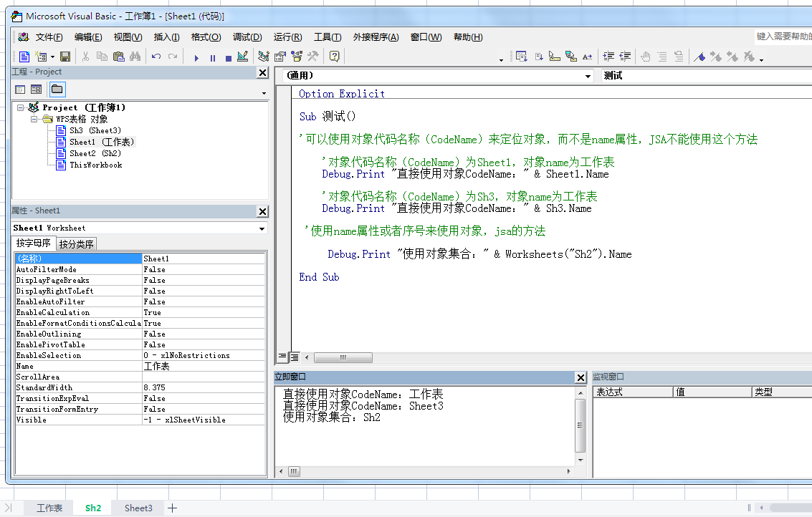
Task: Click the Redo arrow icon
Action: (173, 57)
